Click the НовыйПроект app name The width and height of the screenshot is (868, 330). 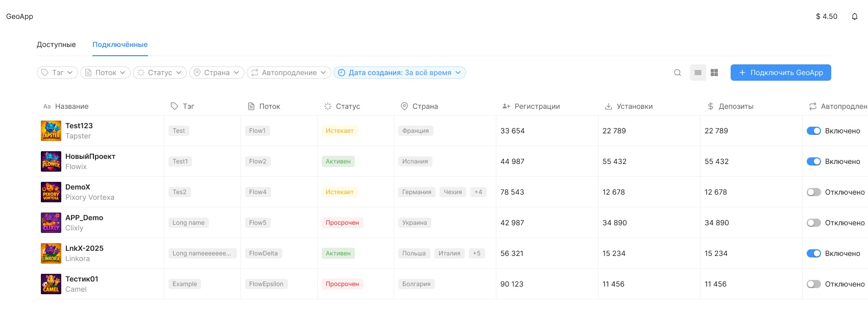(x=90, y=156)
